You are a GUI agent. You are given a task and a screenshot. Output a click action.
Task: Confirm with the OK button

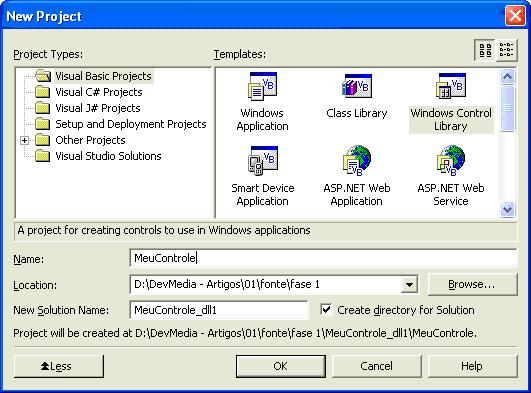[281, 366]
